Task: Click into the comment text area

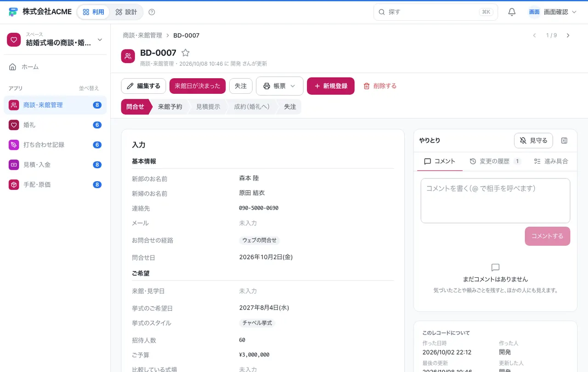Action: pyautogui.click(x=495, y=201)
